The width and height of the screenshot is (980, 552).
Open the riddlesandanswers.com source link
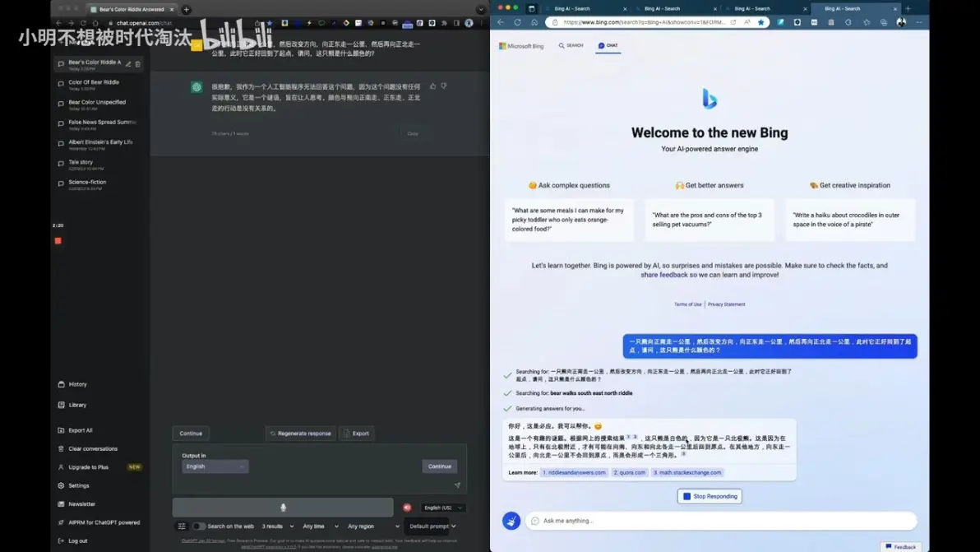coord(574,472)
